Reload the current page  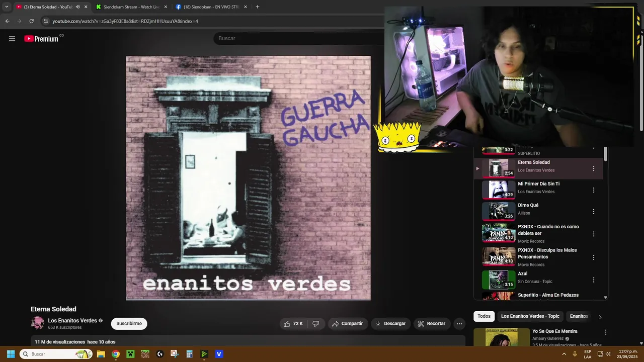[x=31, y=21]
